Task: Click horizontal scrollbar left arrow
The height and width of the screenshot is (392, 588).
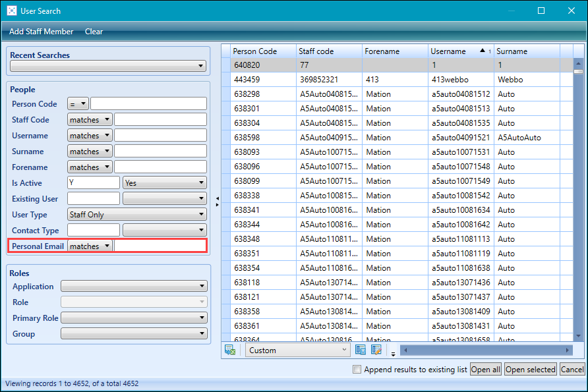Action: 405,350
